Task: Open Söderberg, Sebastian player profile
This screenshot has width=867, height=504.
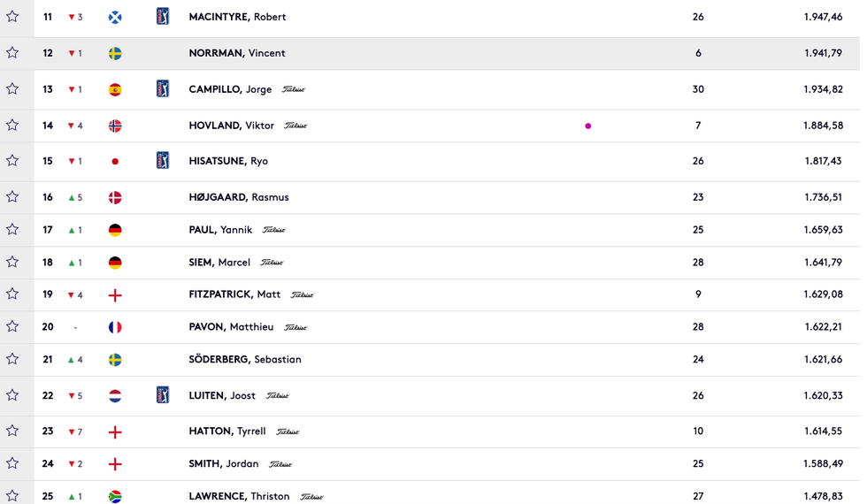Action: tap(245, 360)
